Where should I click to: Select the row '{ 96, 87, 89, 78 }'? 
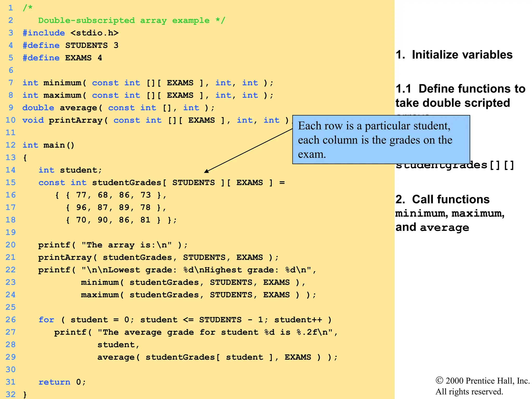(x=116, y=208)
